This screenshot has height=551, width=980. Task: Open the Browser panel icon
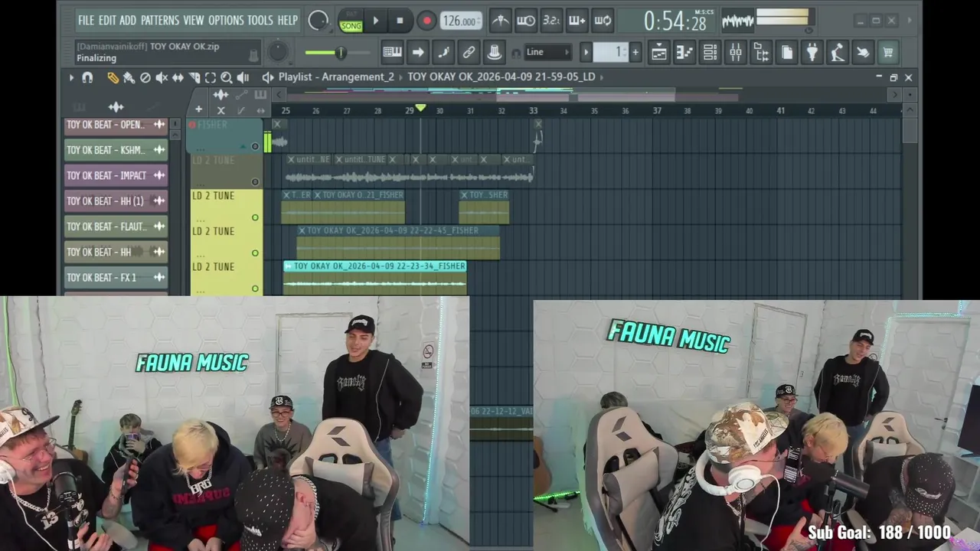pos(761,52)
